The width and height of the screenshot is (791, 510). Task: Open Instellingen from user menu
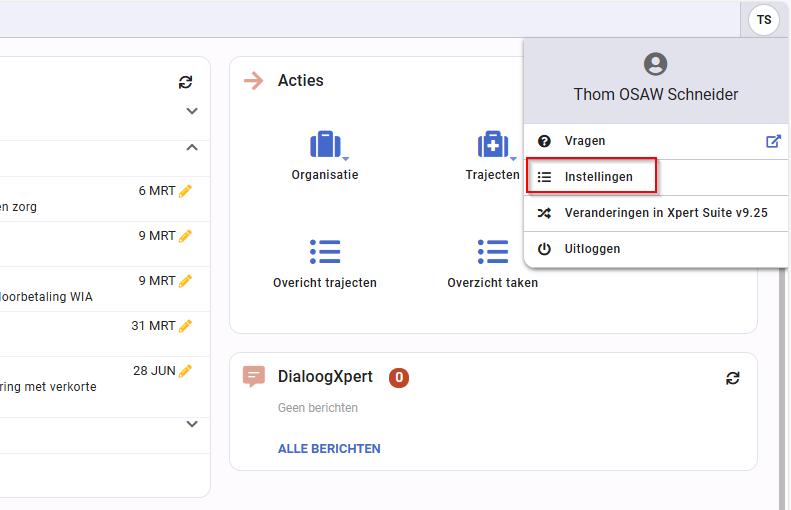[598, 177]
